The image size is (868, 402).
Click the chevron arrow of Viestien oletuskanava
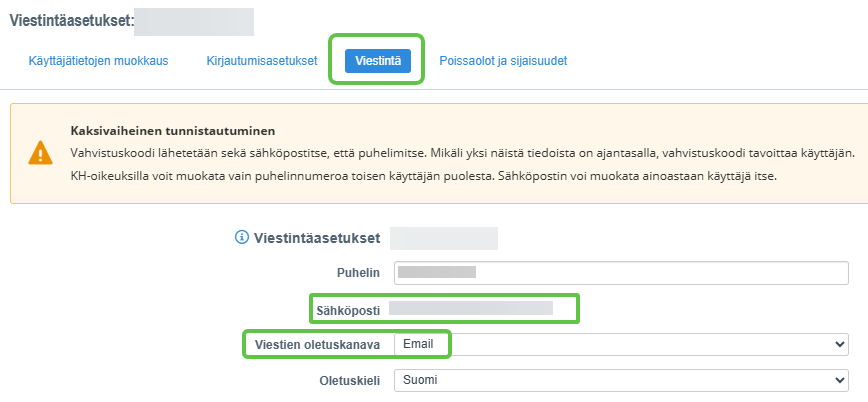click(x=838, y=344)
